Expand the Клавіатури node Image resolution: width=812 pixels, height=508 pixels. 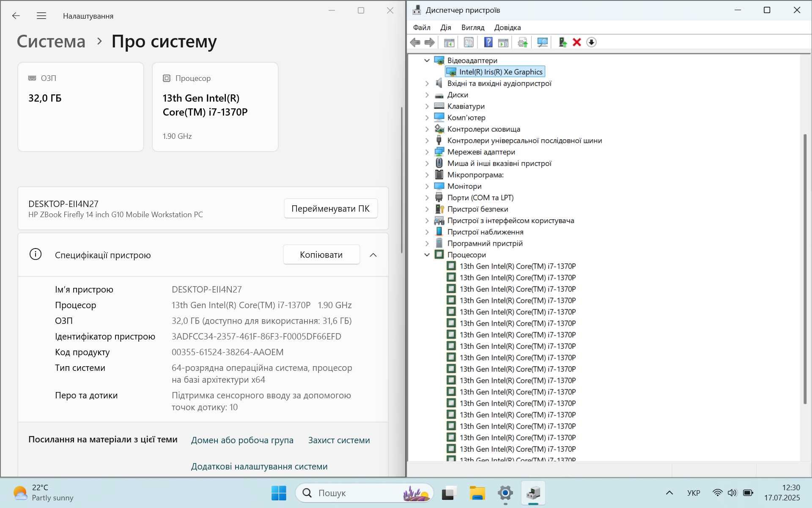pyautogui.click(x=427, y=106)
